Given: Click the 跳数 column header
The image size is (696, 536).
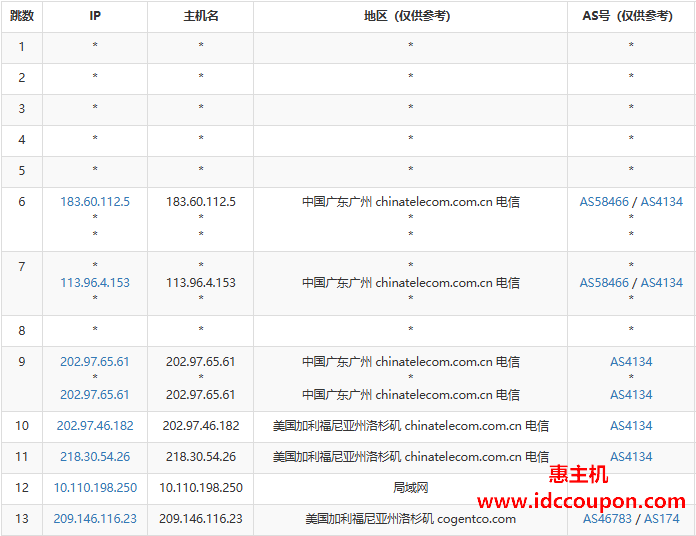Looking at the screenshot, I should point(22,16).
